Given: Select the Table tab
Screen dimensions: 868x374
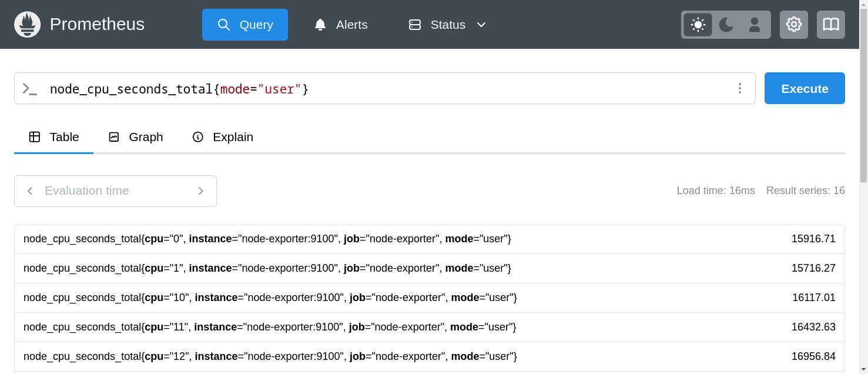Looking at the screenshot, I should (54, 137).
